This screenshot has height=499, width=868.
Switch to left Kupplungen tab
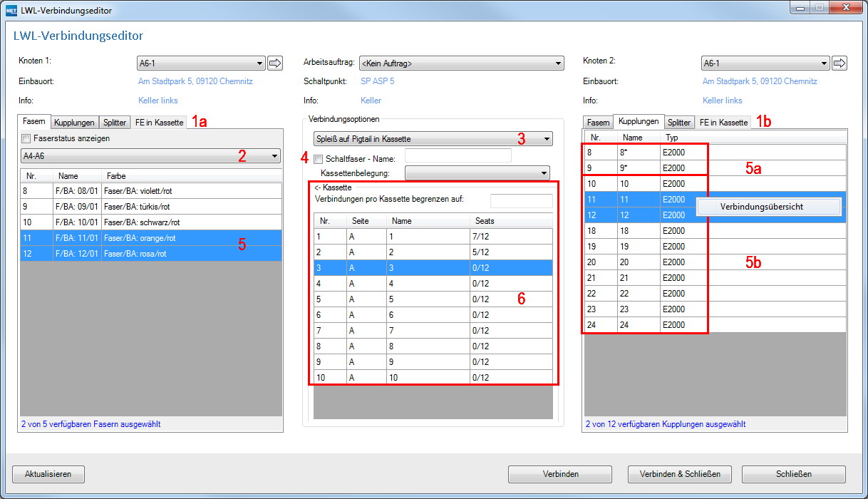click(74, 123)
